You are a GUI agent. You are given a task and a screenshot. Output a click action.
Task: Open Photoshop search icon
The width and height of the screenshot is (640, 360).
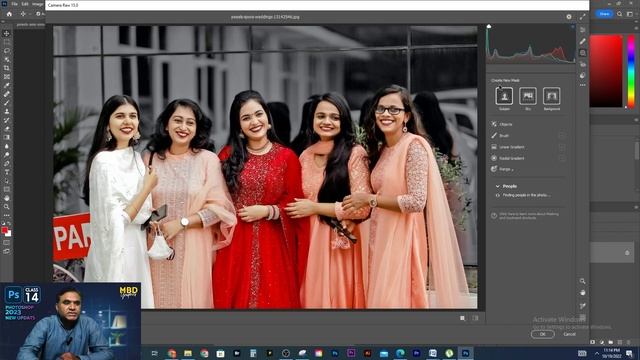coord(620,14)
